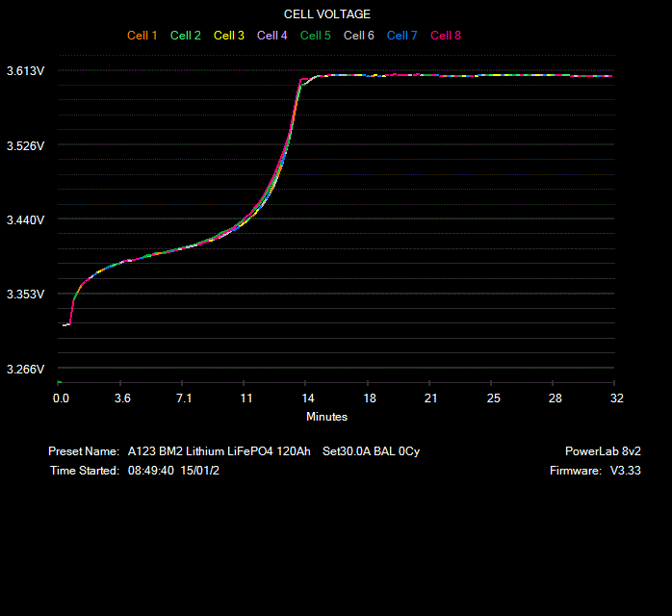The width and height of the screenshot is (672, 616).
Task: Click the 14 minute x-axis tick
Action: pos(308,398)
